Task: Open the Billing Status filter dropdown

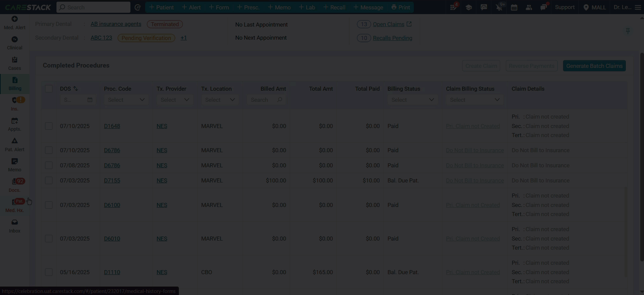Action: (412, 100)
